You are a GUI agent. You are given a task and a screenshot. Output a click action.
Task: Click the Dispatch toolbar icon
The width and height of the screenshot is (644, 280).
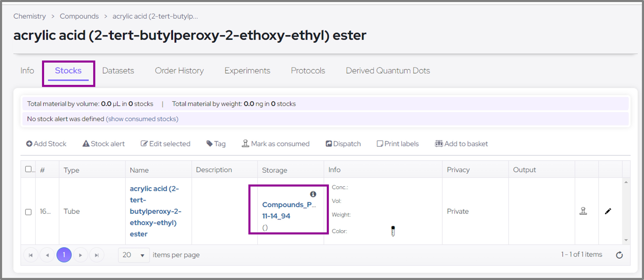[329, 144]
